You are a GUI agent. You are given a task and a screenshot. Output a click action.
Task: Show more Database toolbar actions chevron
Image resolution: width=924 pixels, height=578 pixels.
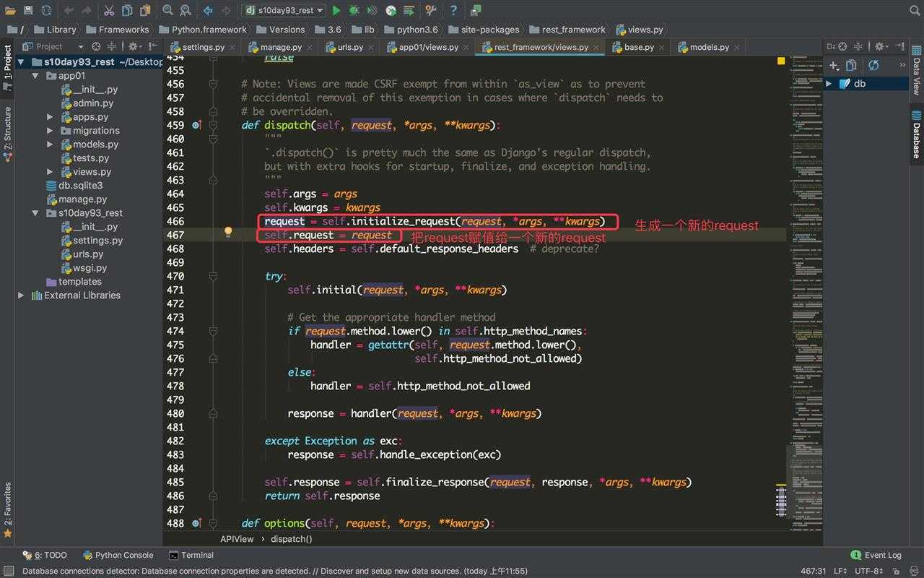coord(902,65)
